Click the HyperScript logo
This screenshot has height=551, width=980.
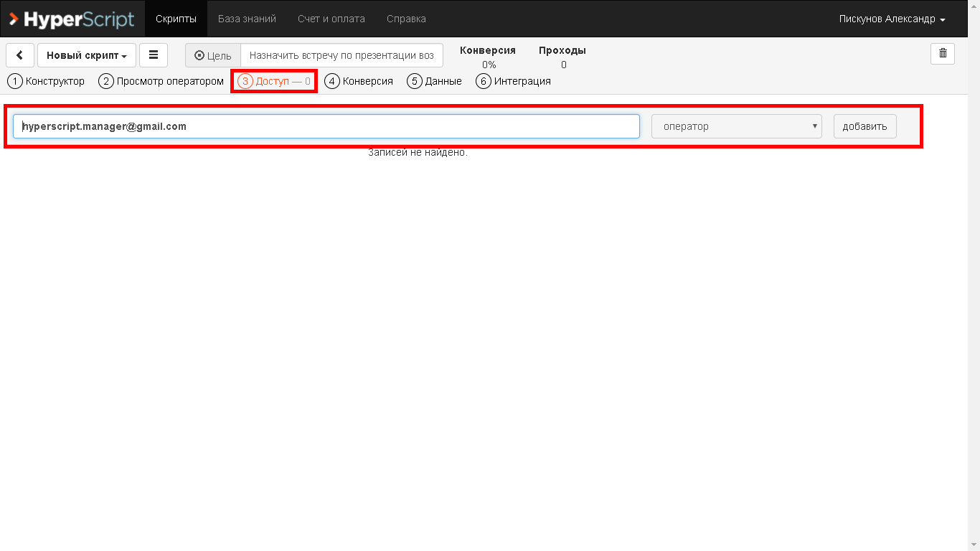pos(72,19)
